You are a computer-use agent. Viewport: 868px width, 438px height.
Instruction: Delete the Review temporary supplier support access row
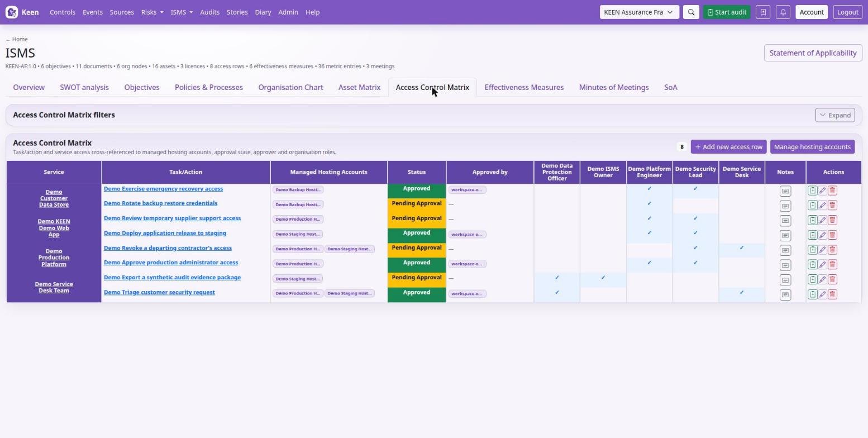pyautogui.click(x=832, y=220)
